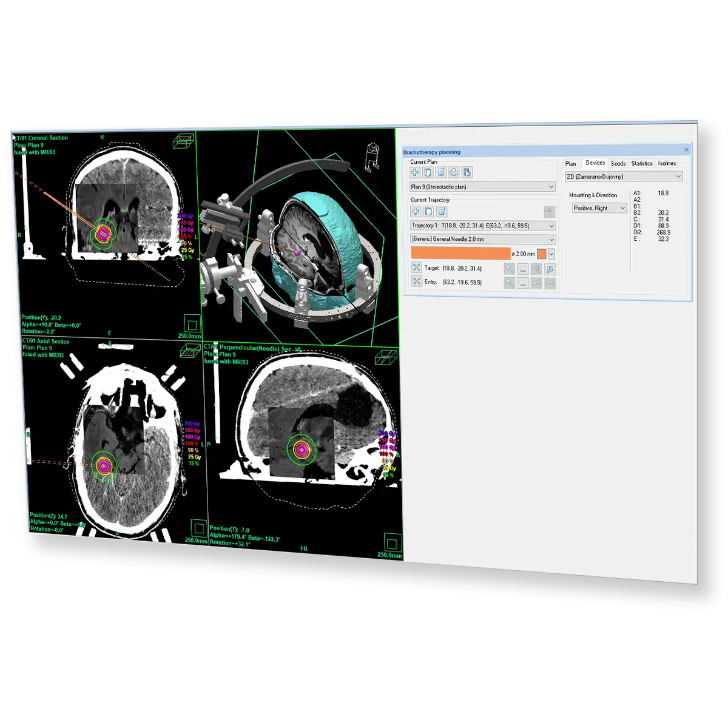Copy the current trajectory
This screenshot has width=728, height=728.
428,211
